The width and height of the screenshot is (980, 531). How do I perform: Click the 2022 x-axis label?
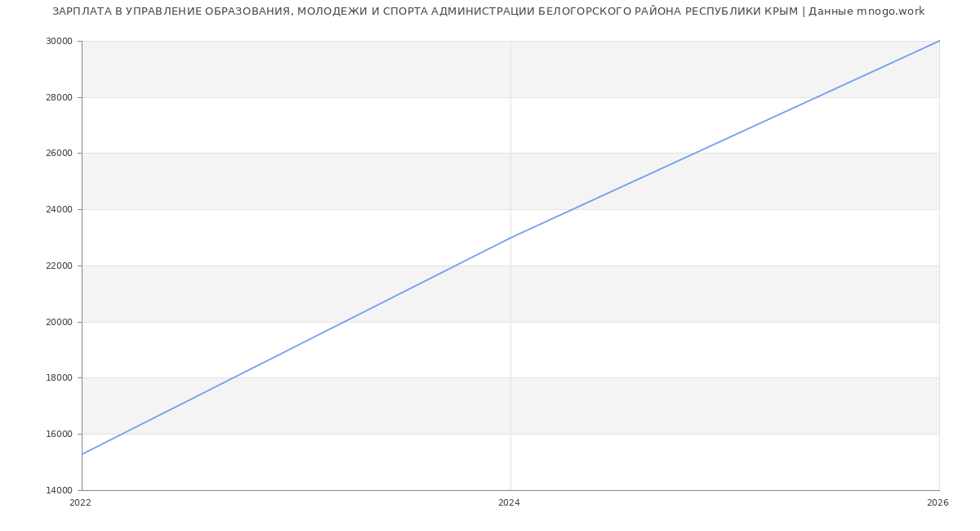(x=81, y=503)
